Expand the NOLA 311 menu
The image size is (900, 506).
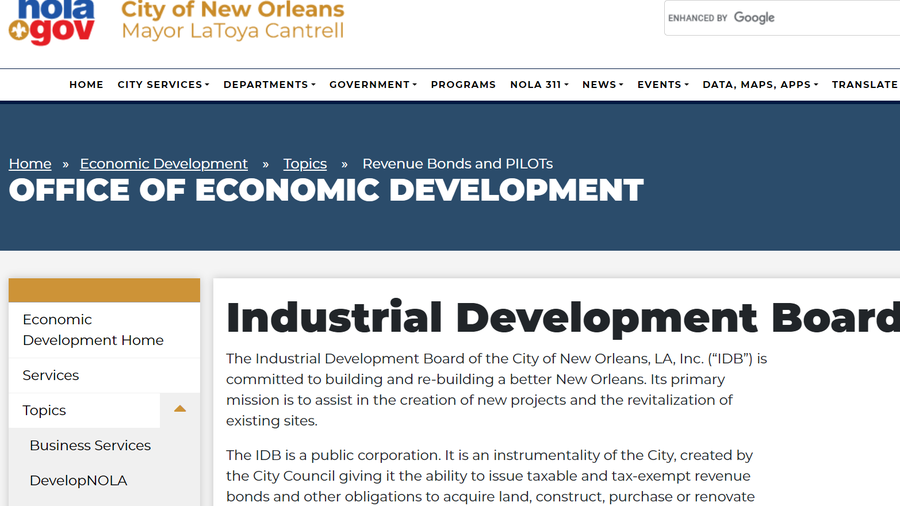click(x=539, y=84)
